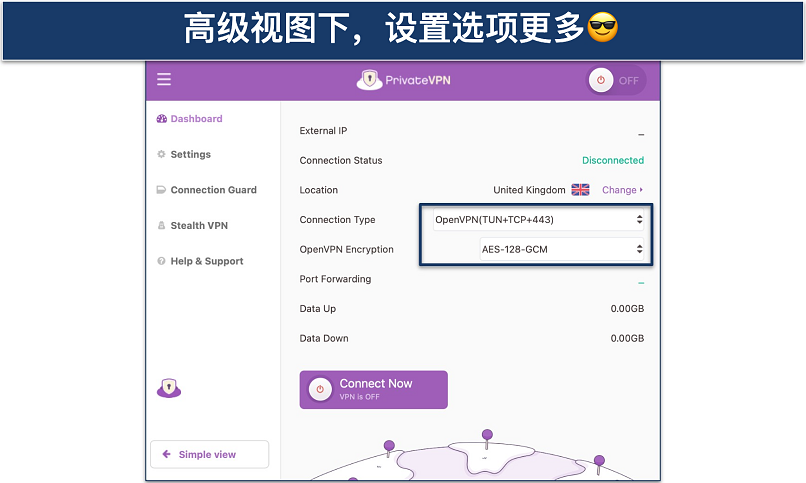
Task: Click the Connection Guard sidebar icon
Action: pyautogui.click(x=162, y=190)
